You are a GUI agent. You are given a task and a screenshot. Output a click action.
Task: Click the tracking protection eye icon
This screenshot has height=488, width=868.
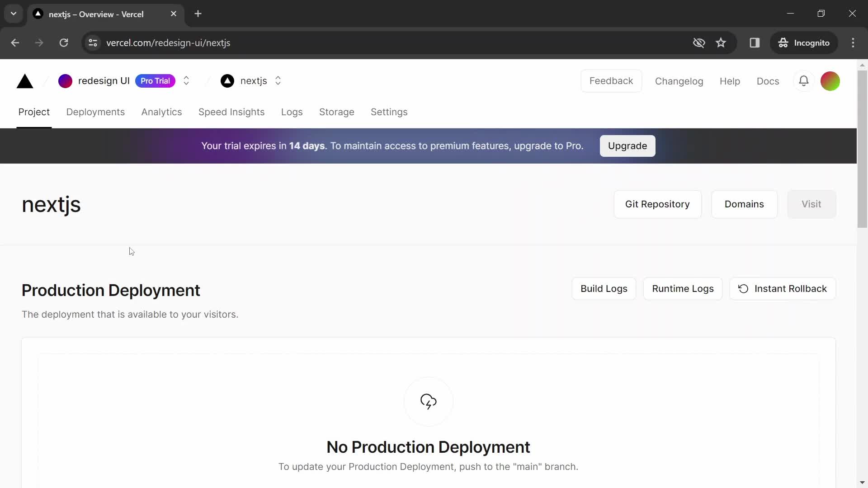[699, 43]
